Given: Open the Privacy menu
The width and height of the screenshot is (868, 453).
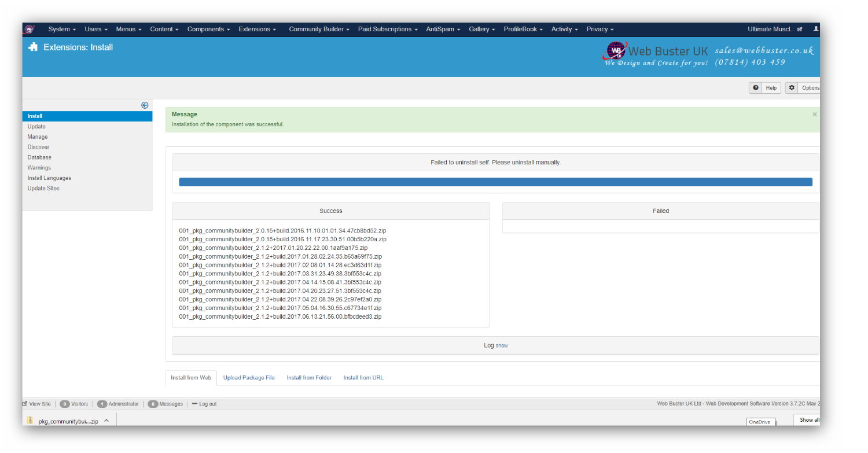Looking at the screenshot, I should point(600,29).
